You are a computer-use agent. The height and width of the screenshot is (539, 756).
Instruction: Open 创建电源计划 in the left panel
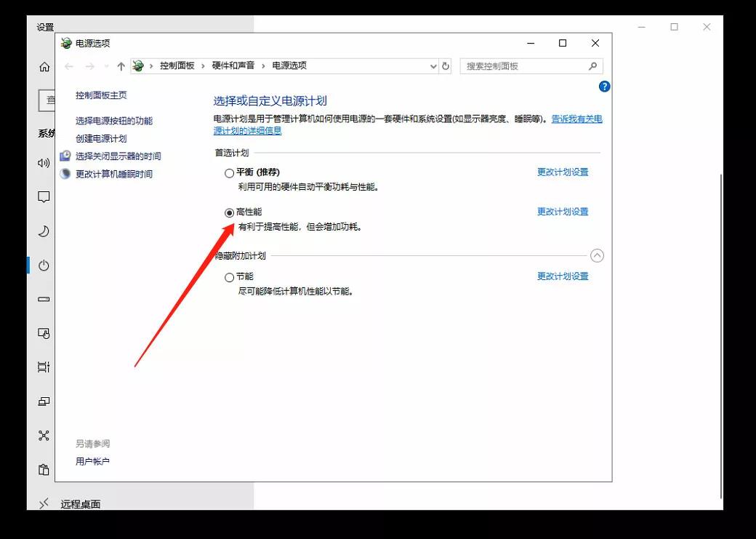[102, 138]
